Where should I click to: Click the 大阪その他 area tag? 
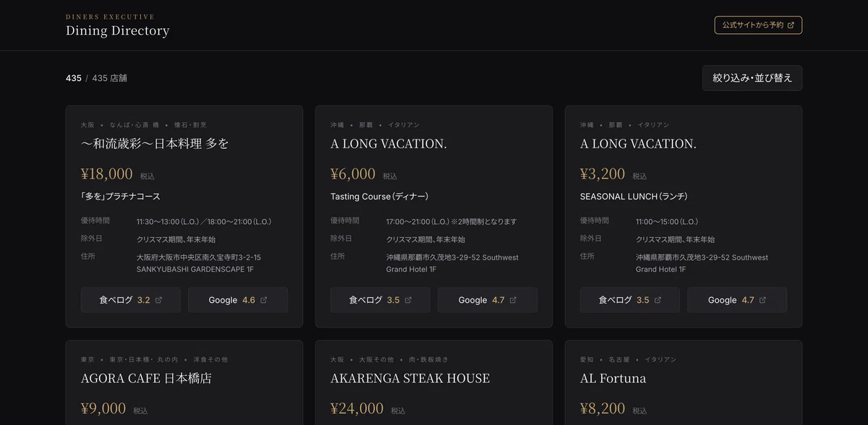[376, 360]
